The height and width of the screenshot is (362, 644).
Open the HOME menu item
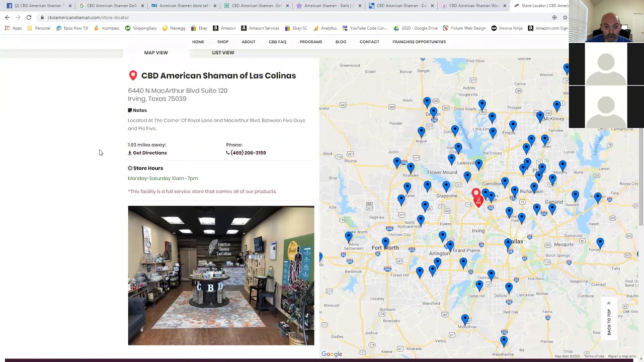[198, 42]
